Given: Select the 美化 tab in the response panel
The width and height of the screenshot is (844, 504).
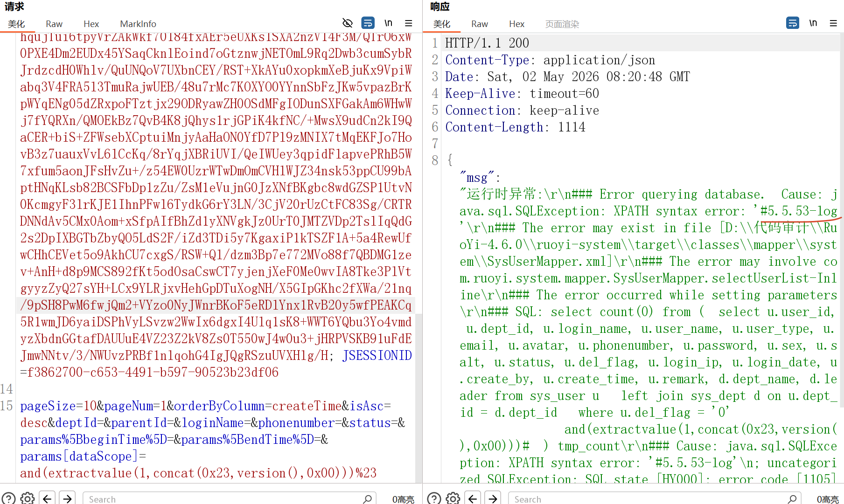Looking at the screenshot, I should (441, 24).
